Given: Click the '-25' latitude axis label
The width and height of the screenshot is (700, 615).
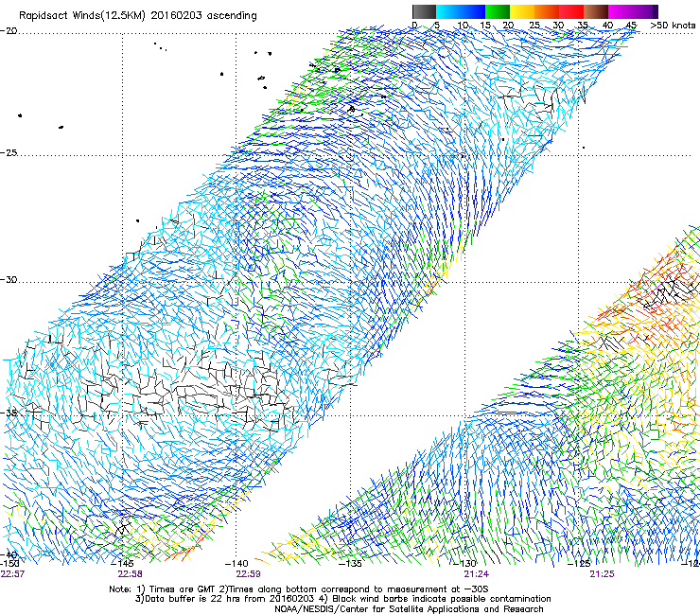Looking at the screenshot, I should [9, 152].
